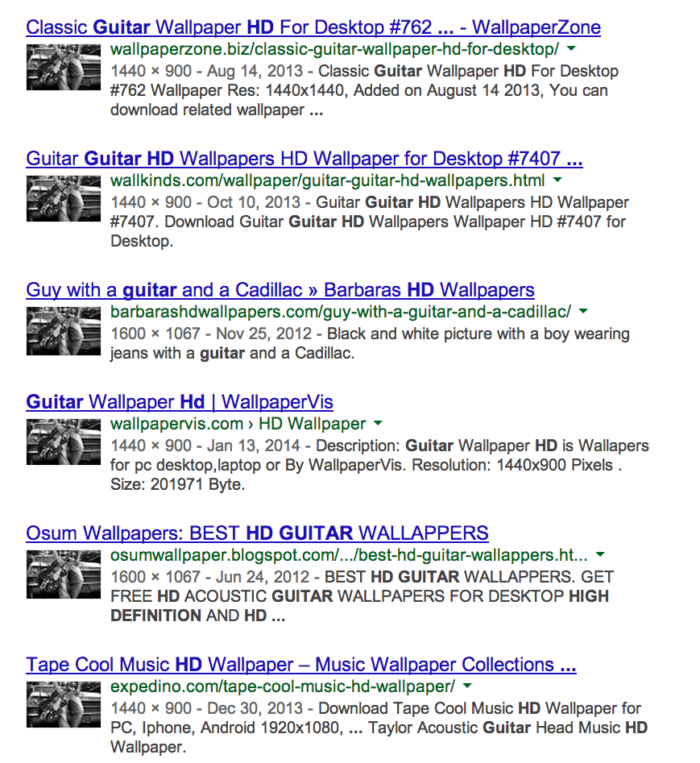Click snippet text 'download related wallpaper ...'
Viewport: 700px width, 763px height.
click(217, 110)
